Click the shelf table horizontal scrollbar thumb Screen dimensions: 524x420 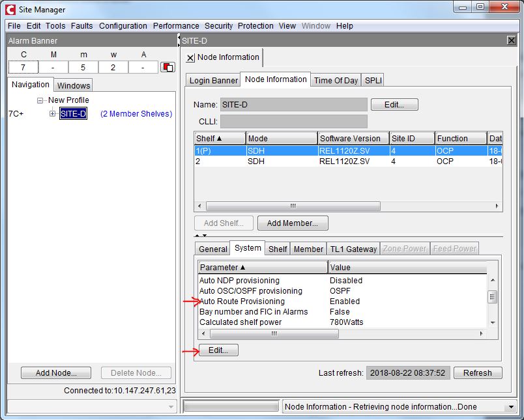(x=293, y=206)
